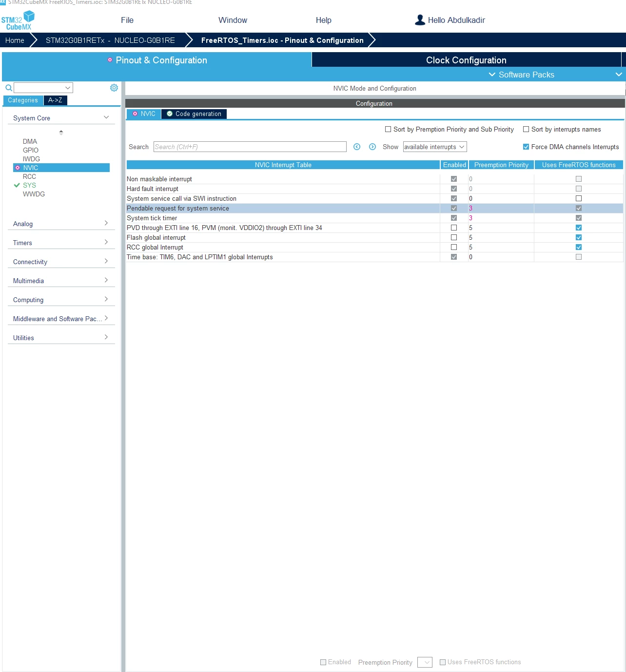Click the search magnifier icon in sidebar
The image size is (626, 672).
click(8, 88)
